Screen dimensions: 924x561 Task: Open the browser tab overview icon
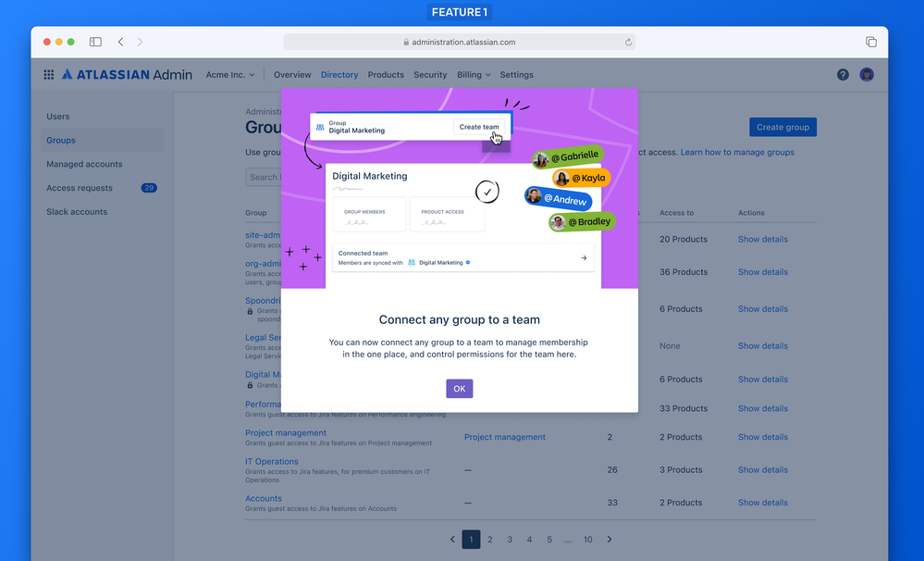(x=871, y=42)
